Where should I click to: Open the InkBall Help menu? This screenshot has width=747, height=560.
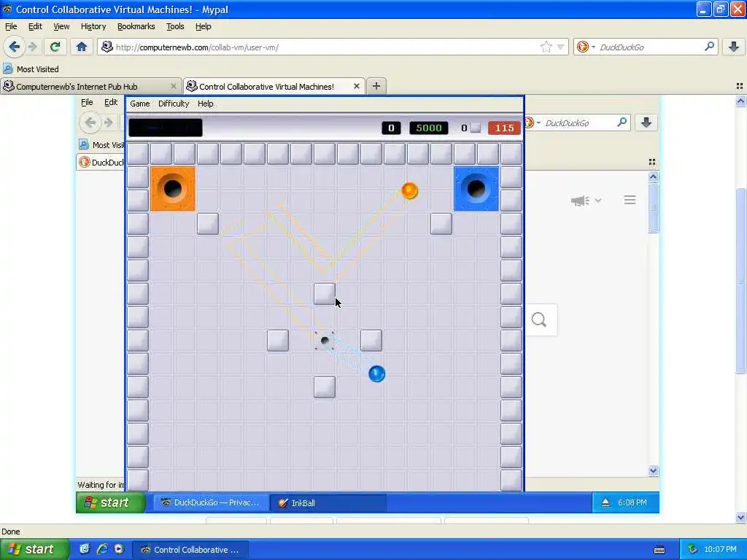205,104
